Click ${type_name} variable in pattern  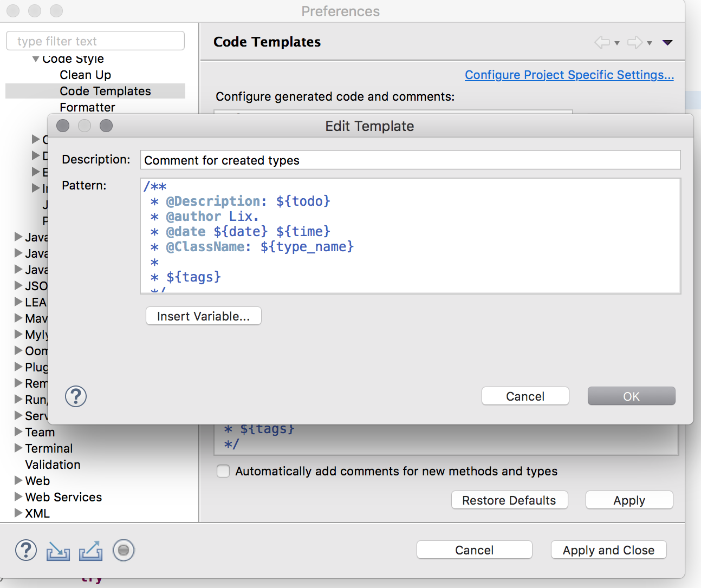click(x=307, y=247)
